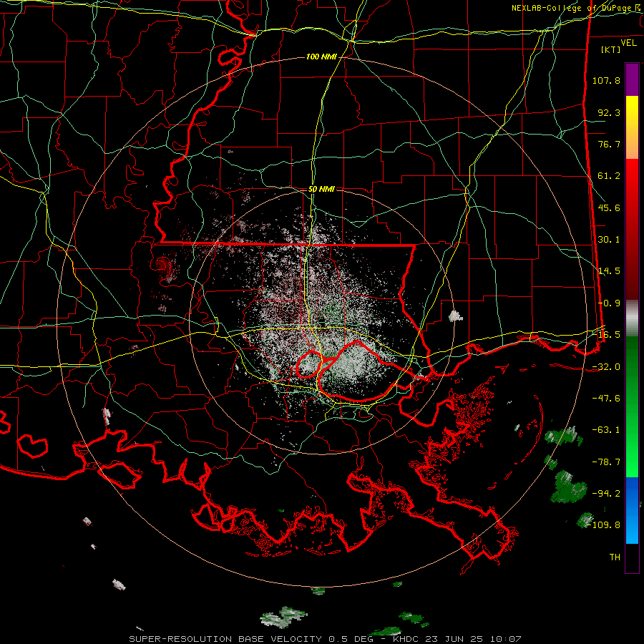This screenshot has height=644, width=644.
Task: Pick the purple segment of the velocity color bar
Action: tap(632, 79)
